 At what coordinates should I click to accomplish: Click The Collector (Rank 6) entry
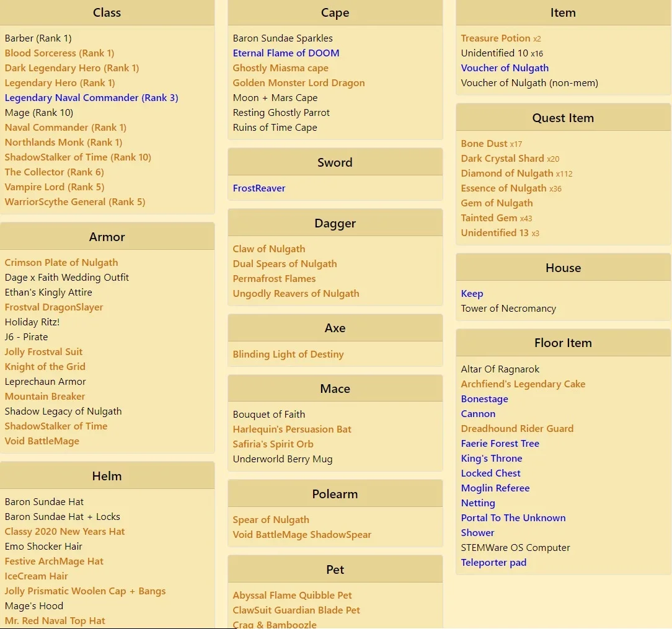click(55, 172)
